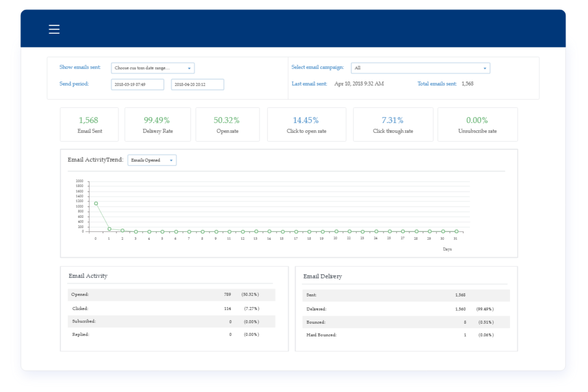Click the Email Delivery panel heading
The height and width of the screenshot is (392, 588).
[x=323, y=276]
